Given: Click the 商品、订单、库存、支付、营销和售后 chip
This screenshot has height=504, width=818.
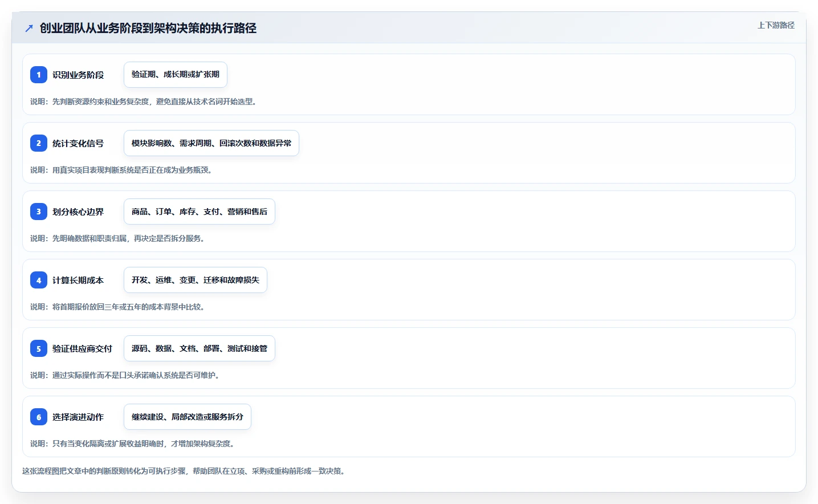Looking at the screenshot, I should click(x=200, y=212).
